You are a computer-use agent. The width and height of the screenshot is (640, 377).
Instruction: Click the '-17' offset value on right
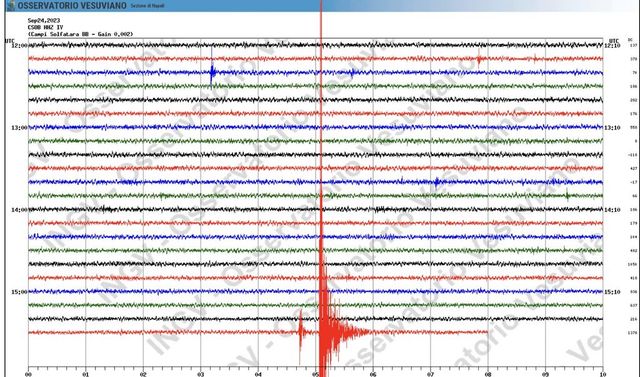[x=633, y=182]
